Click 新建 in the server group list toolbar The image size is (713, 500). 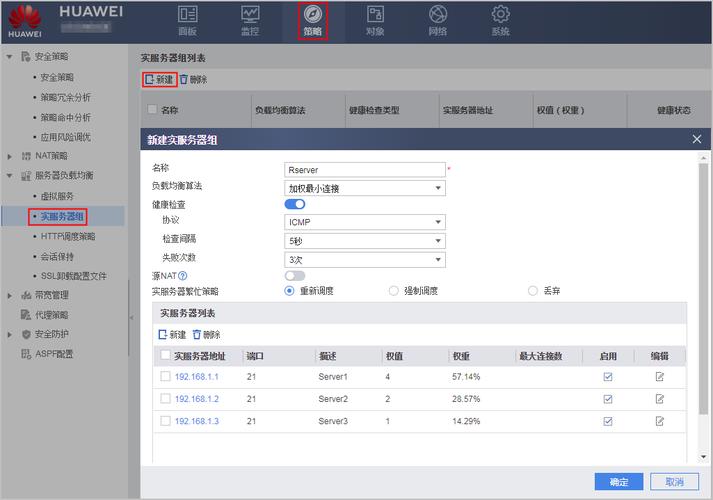pyautogui.click(x=159, y=80)
